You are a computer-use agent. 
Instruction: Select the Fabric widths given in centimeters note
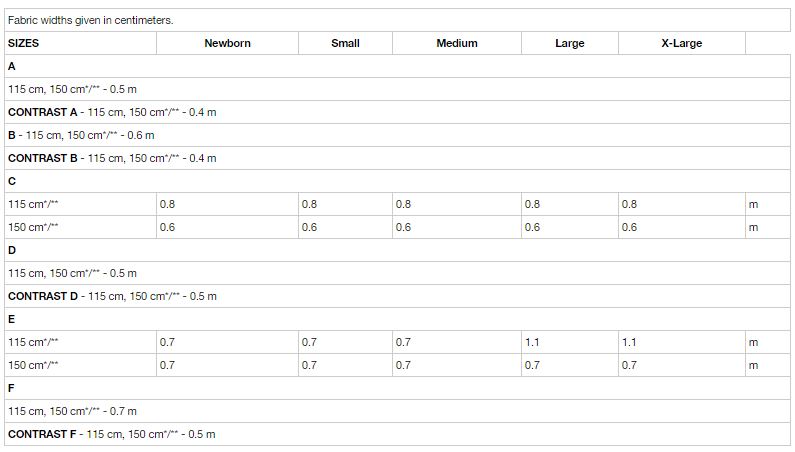pyautogui.click(x=90, y=20)
